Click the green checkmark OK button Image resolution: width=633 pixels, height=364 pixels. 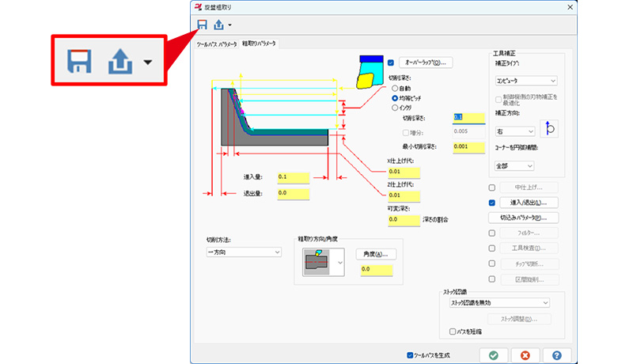coord(494,355)
